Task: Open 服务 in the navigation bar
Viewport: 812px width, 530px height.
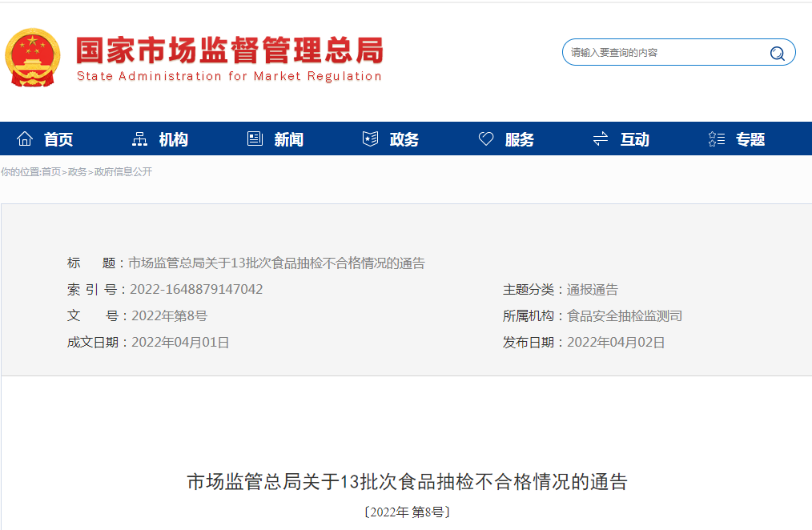Action: 519,140
